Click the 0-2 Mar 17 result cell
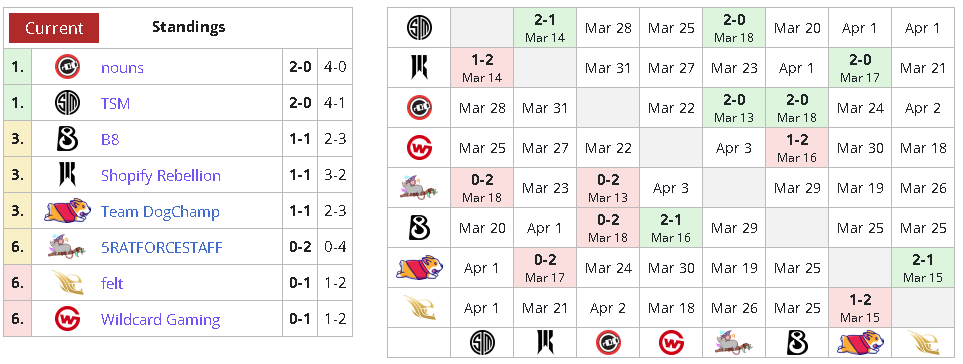Viewport: 963px width, 364px height. (545, 268)
